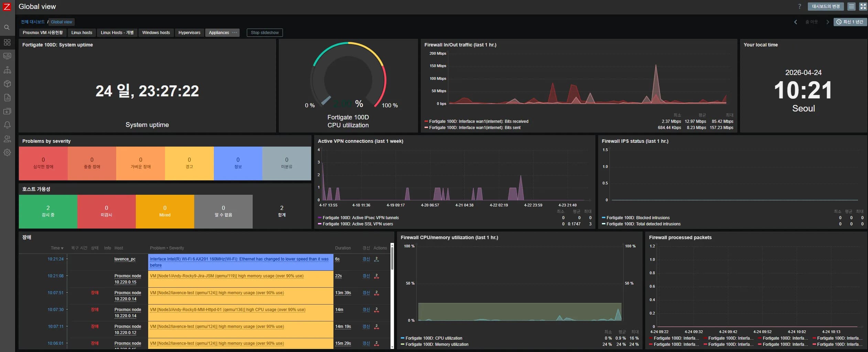Image resolution: width=868 pixels, height=352 pixels.
Task: Click the 알 수 없음 availability tile
Action: [x=223, y=212]
